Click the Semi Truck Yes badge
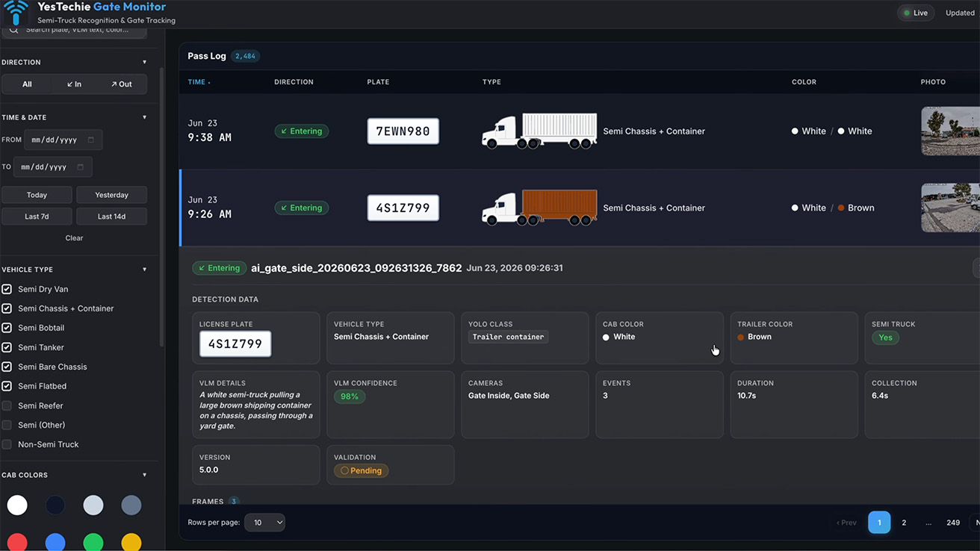 [885, 337]
